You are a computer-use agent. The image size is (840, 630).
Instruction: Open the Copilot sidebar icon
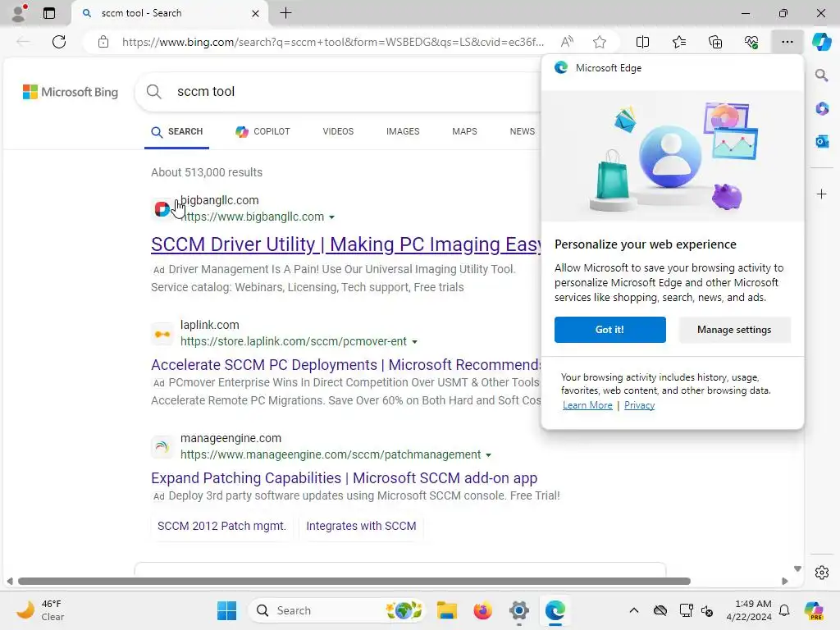click(x=821, y=42)
